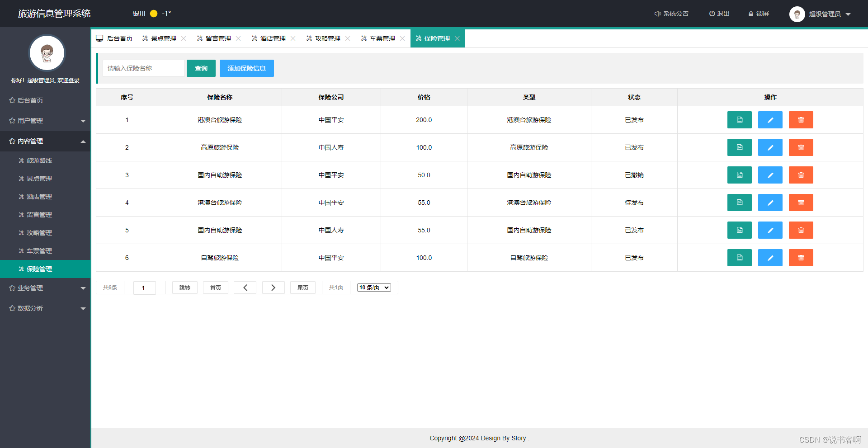Delete row 4 insurance entry
Viewport: 868px width, 448px height.
[x=801, y=203]
